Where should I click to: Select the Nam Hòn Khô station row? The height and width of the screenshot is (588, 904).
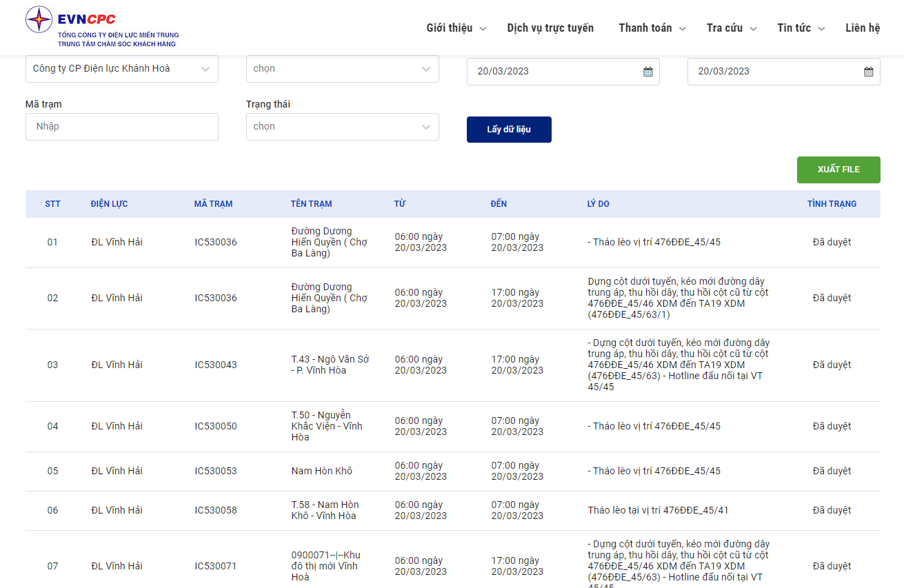[x=453, y=472]
